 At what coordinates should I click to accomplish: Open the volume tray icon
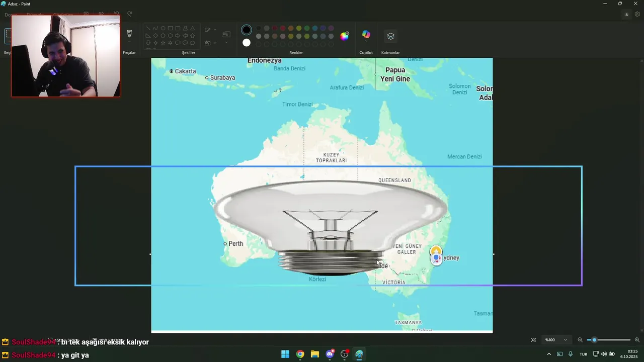pyautogui.click(x=604, y=354)
